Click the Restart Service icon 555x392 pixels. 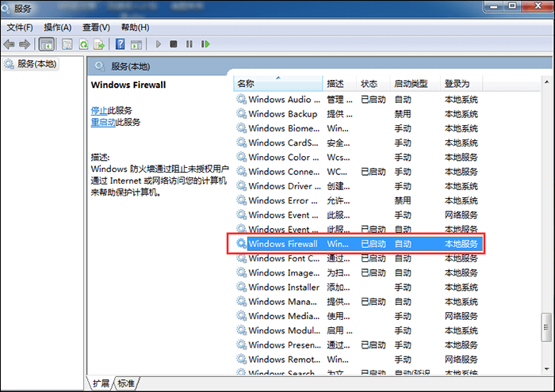coord(205,44)
